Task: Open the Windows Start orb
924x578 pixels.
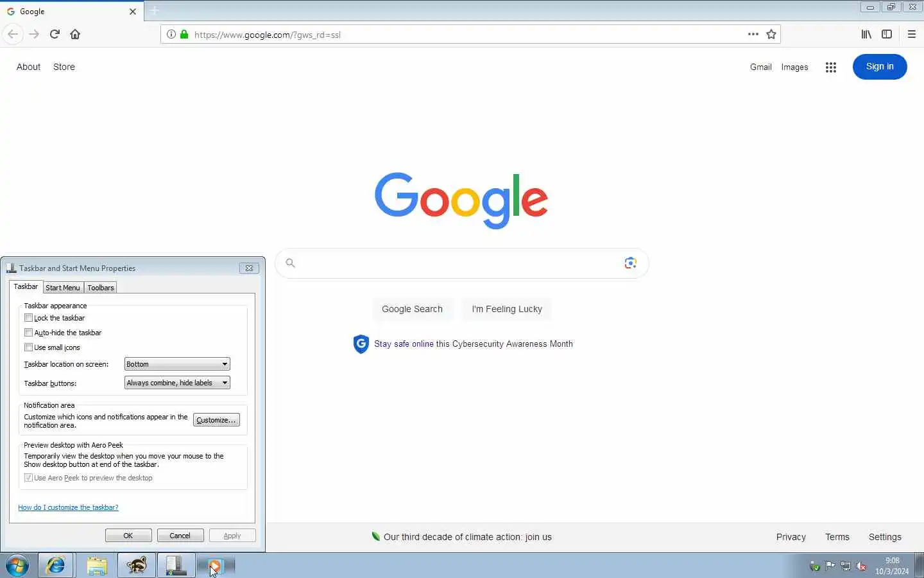Action: [17, 566]
